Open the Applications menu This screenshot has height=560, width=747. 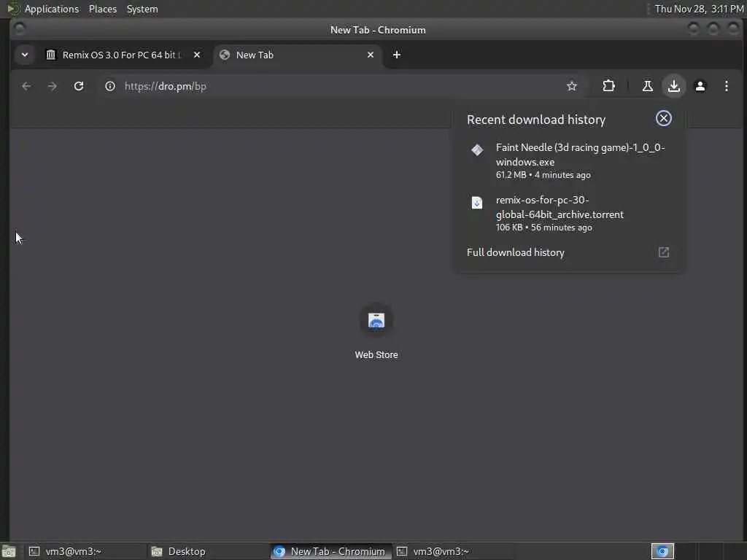52,9
